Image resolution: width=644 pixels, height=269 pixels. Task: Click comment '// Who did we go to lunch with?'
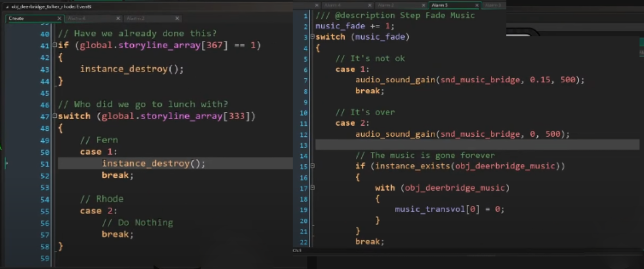[143, 104]
